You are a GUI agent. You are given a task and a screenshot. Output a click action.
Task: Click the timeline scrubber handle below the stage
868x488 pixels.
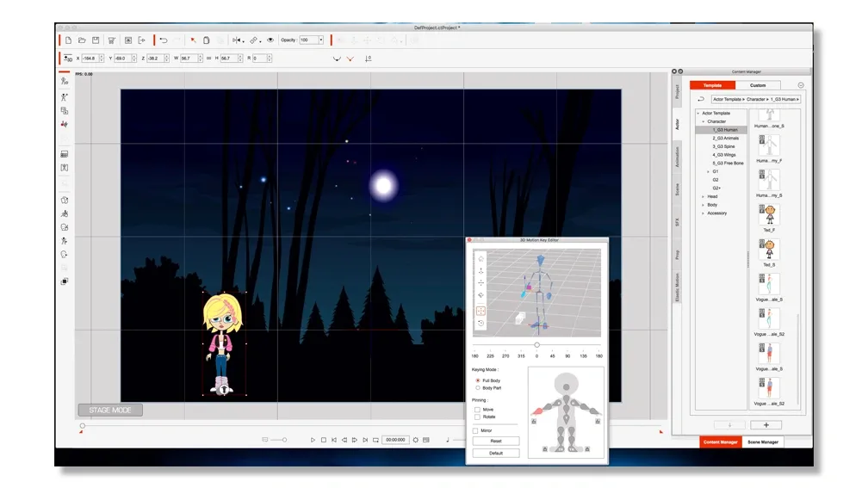coord(83,426)
